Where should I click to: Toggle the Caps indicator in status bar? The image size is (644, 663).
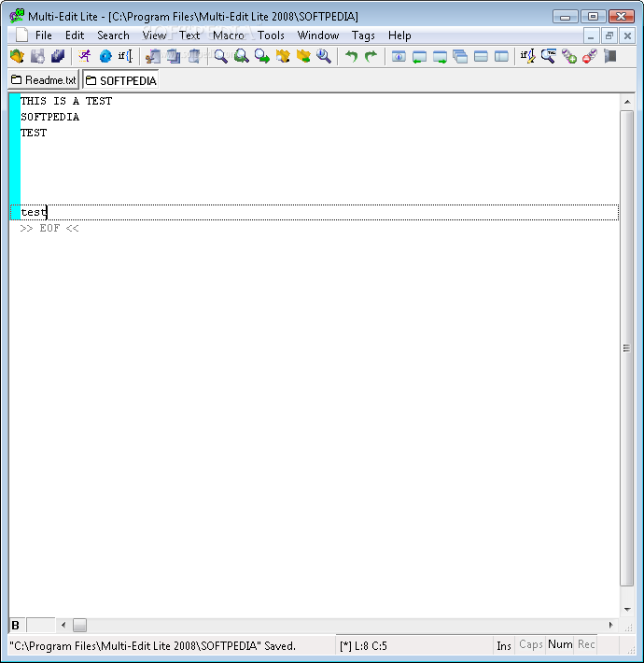tap(531, 644)
